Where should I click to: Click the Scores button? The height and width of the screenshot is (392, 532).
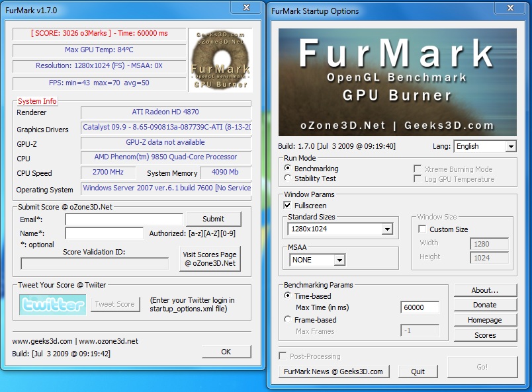point(485,335)
